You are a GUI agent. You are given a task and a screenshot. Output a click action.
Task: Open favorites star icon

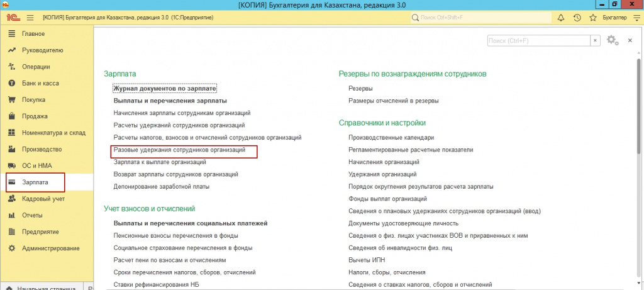pyautogui.click(x=592, y=18)
